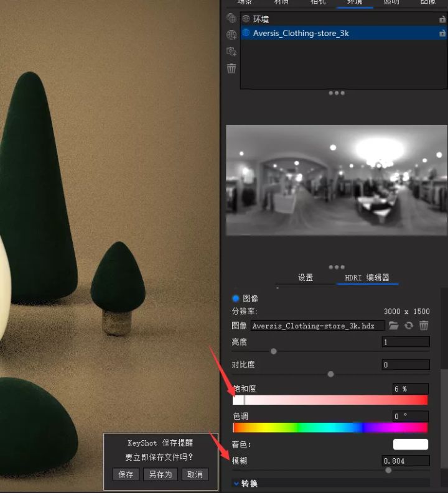
Task: Click 保存 in the save reminder
Action: [x=126, y=474]
